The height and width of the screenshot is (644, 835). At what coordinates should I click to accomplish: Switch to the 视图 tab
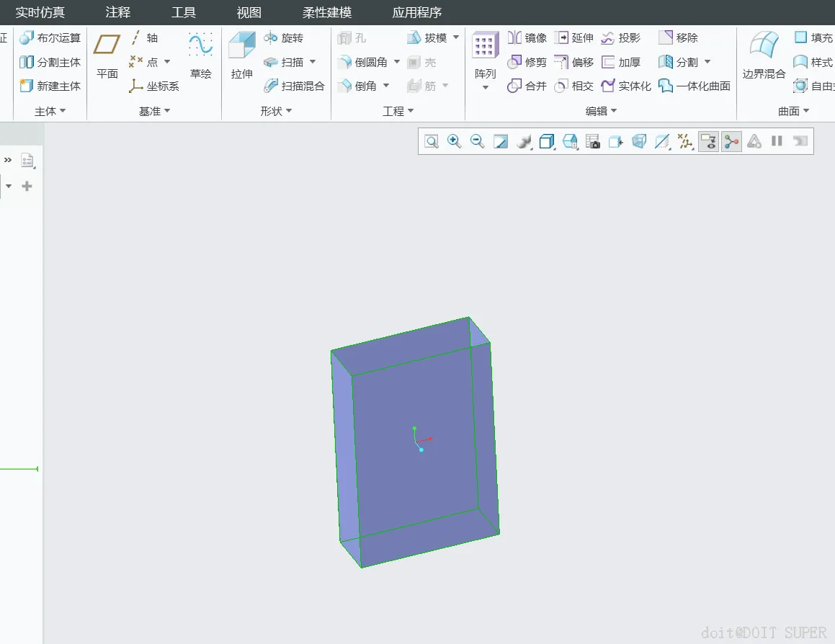[x=249, y=12]
